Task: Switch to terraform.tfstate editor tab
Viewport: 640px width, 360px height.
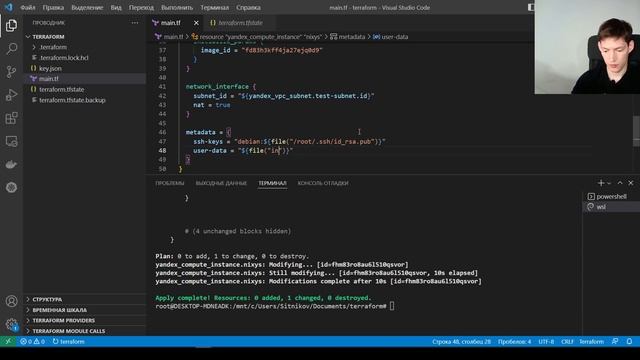Action: click(x=240, y=23)
